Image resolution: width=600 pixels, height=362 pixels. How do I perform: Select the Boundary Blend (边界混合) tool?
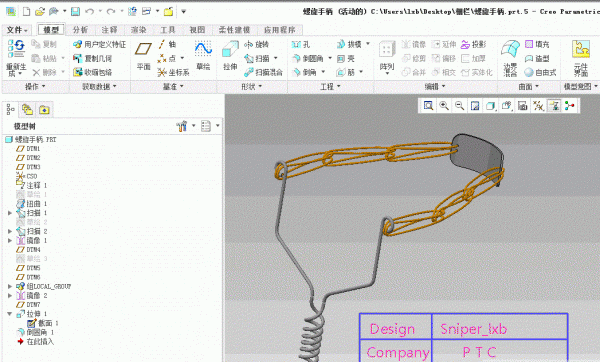pos(510,58)
